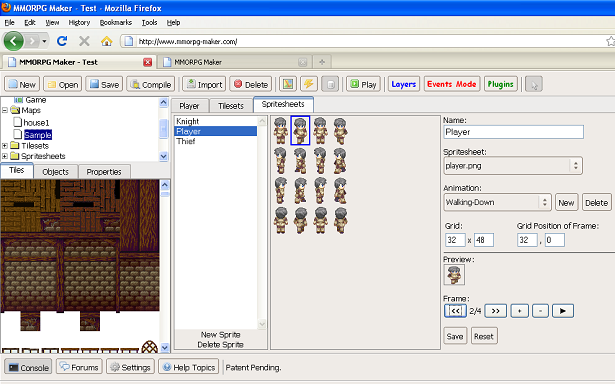Click the browser Stop icon
The image size is (615, 384).
[84, 41]
